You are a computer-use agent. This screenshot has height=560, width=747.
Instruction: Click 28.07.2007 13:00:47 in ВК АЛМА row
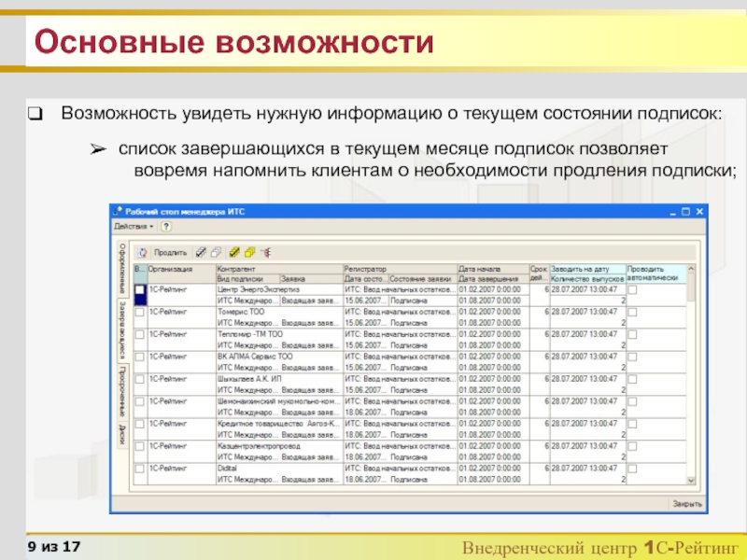point(585,357)
